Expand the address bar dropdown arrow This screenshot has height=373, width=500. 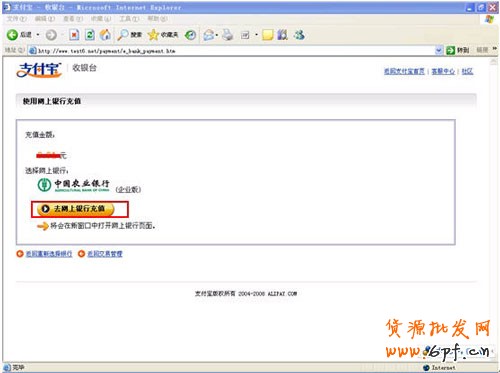pyautogui.click(x=439, y=51)
